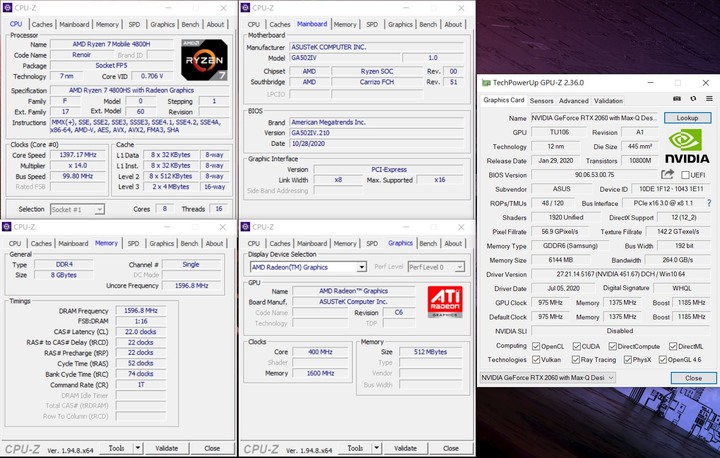The width and height of the screenshot is (720, 458).
Task: Open the GPU-Z hamburger menu icon
Action: coord(709,99)
